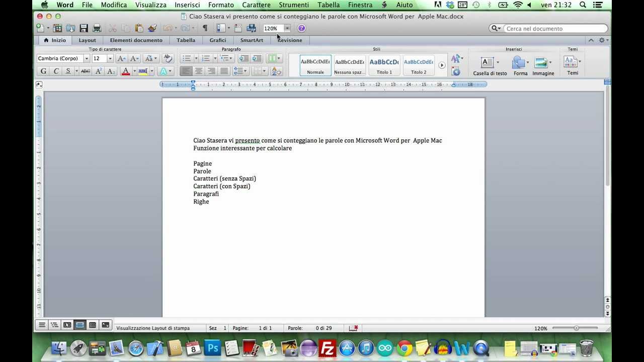Image resolution: width=644 pixels, height=362 pixels.
Task: Switch to the Revisione tab
Action: [290, 40]
